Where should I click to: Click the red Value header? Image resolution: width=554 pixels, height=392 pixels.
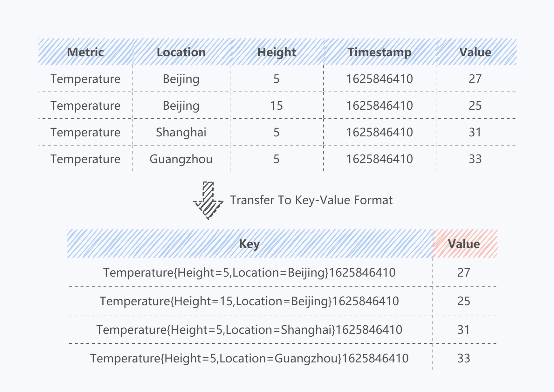(x=464, y=244)
